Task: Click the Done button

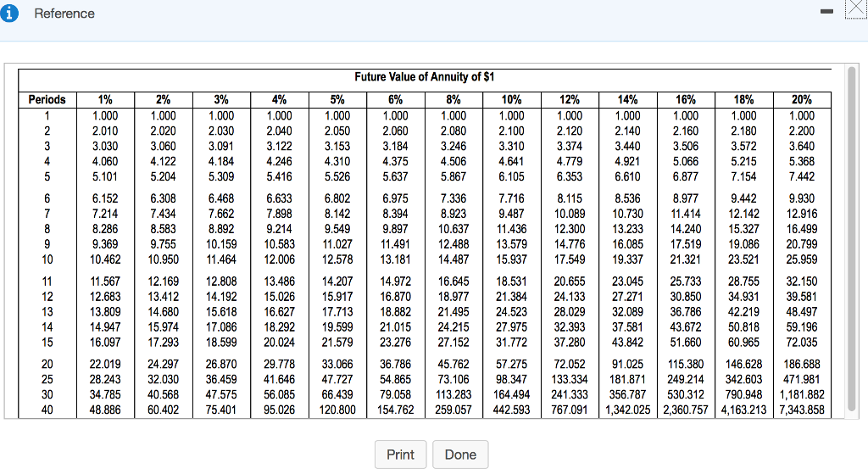Action: click(460, 454)
